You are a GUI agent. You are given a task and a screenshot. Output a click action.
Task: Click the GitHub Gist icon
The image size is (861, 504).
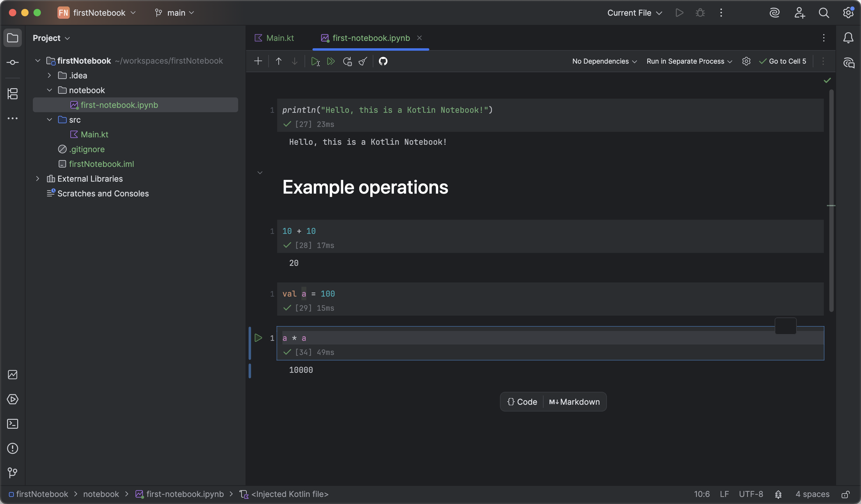(383, 61)
